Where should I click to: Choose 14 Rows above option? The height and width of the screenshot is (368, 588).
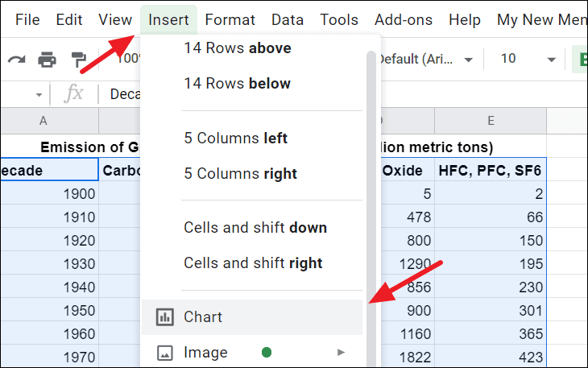pos(238,48)
